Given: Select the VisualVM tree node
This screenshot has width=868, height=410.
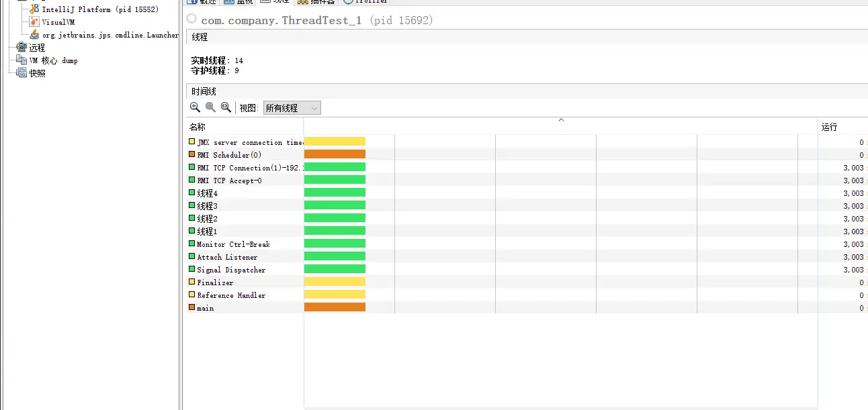Looking at the screenshot, I should [58, 22].
